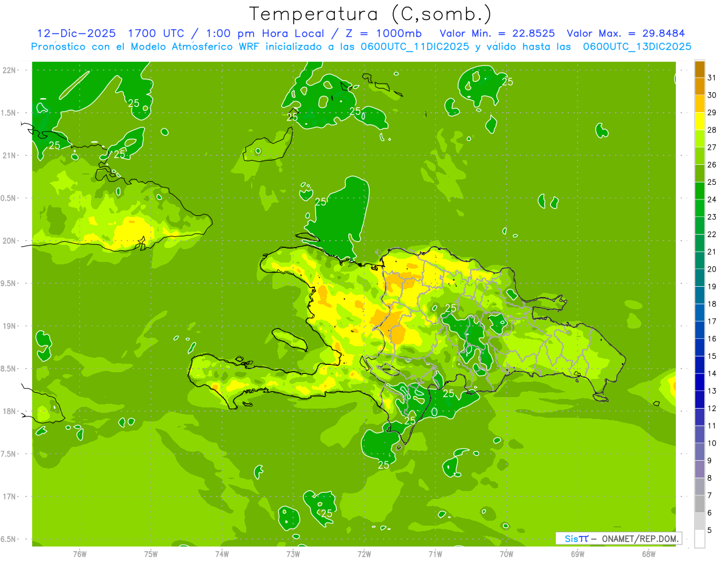The width and height of the screenshot is (728, 562).
Task: Click the '29' value on color legend
Action: (x=712, y=113)
